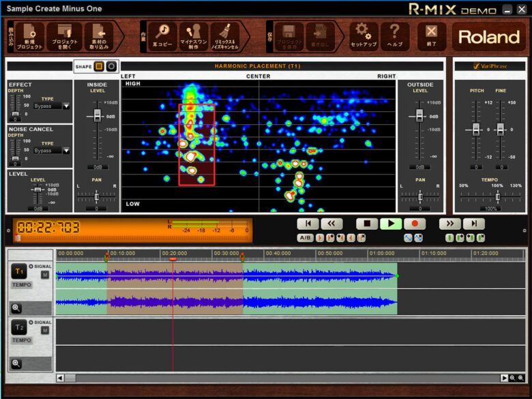Viewport: 532px width, 399px height.
Task: Click the Record button
Action: (x=415, y=224)
